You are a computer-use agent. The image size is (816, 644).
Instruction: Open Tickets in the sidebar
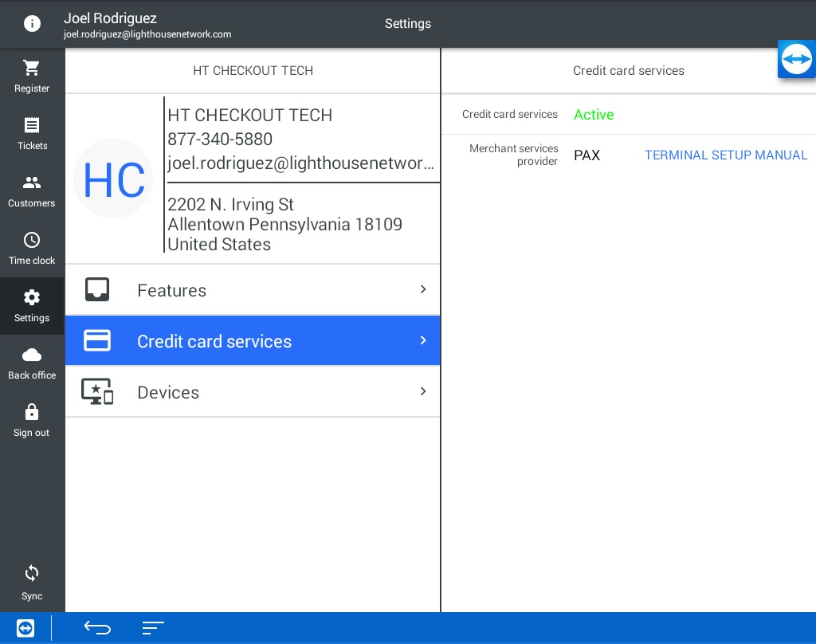(32, 126)
